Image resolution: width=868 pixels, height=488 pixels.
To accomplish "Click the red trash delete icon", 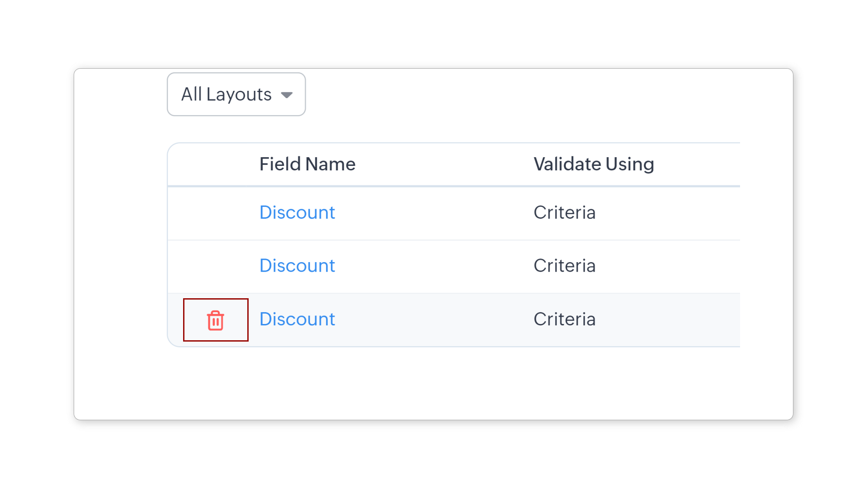I will click(x=216, y=320).
